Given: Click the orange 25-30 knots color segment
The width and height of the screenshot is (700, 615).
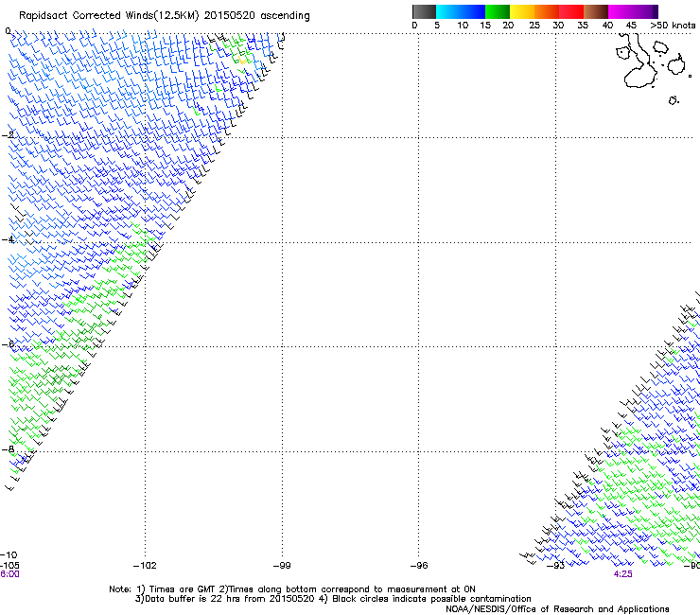Looking at the screenshot, I should pyautogui.click(x=547, y=11).
